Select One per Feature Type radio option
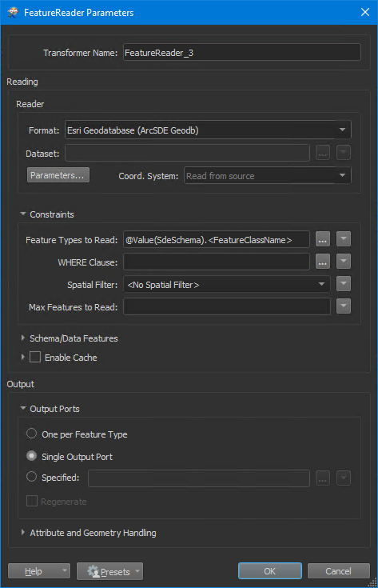Screen dimensions: 378x588 point(31,434)
